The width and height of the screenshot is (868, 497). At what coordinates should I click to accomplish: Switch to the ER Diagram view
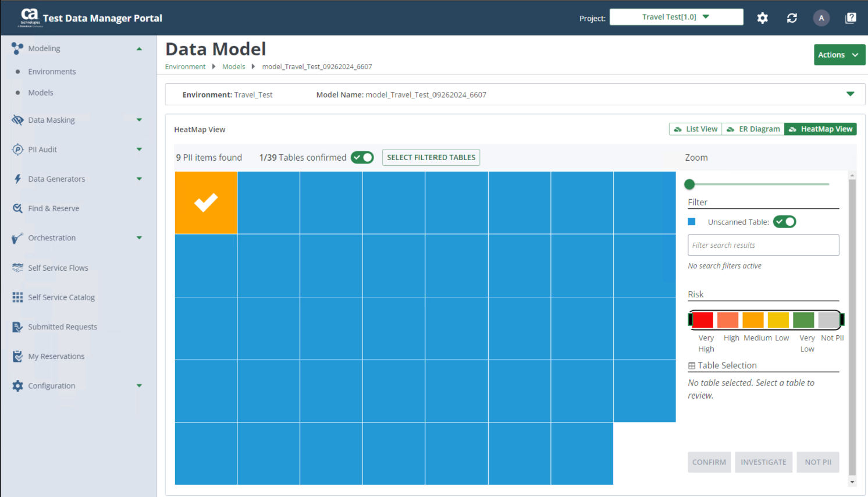point(753,129)
